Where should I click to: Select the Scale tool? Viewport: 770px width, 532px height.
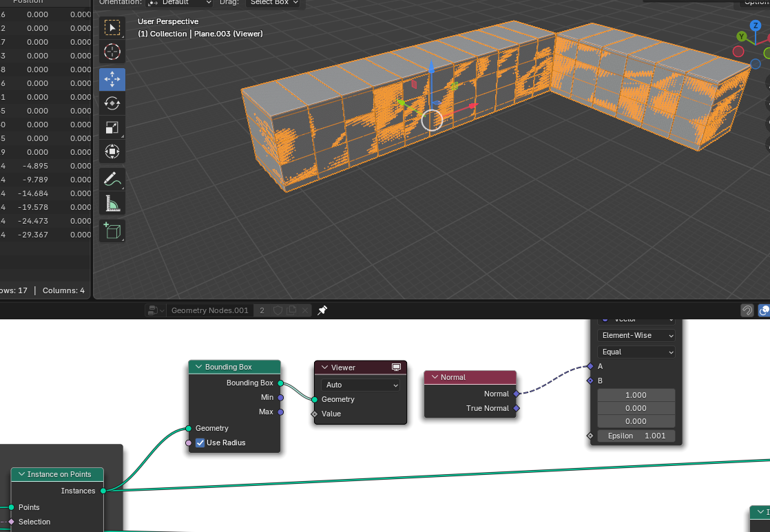[x=112, y=127]
